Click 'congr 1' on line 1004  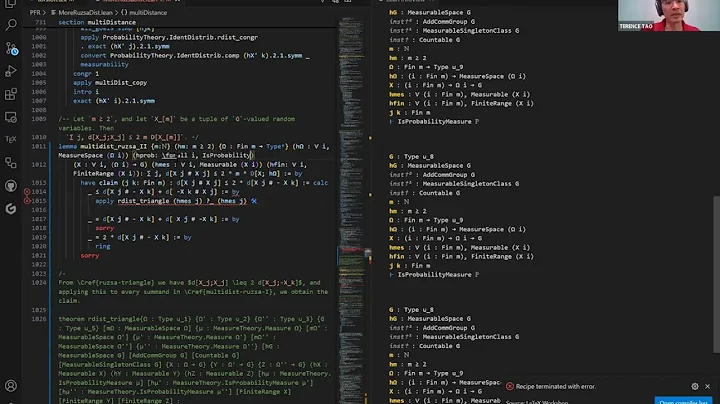tap(86, 73)
